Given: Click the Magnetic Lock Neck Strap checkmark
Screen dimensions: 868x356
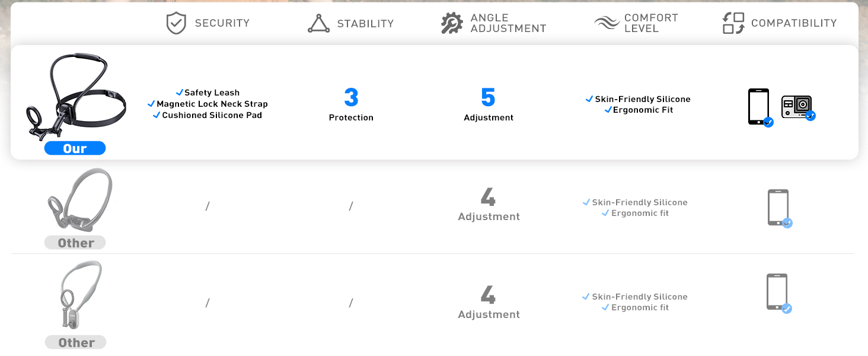Looking at the screenshot, I should point(152,104).
